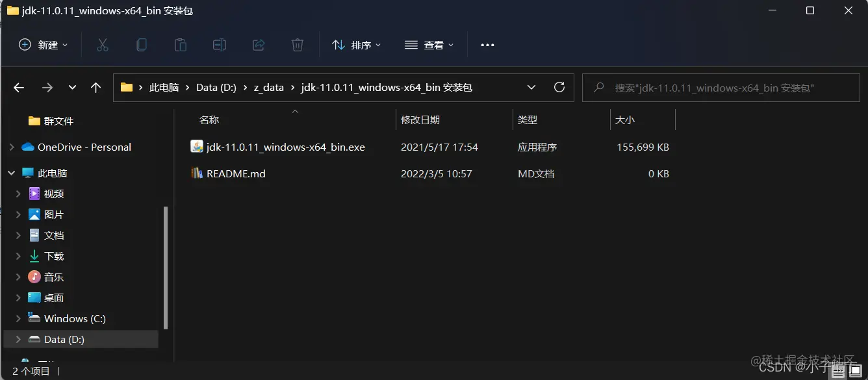The image size is (868, 380).
Task: Navigate up using the up-arrow icon
Action: pyautogui.click(x=96, y=87)
